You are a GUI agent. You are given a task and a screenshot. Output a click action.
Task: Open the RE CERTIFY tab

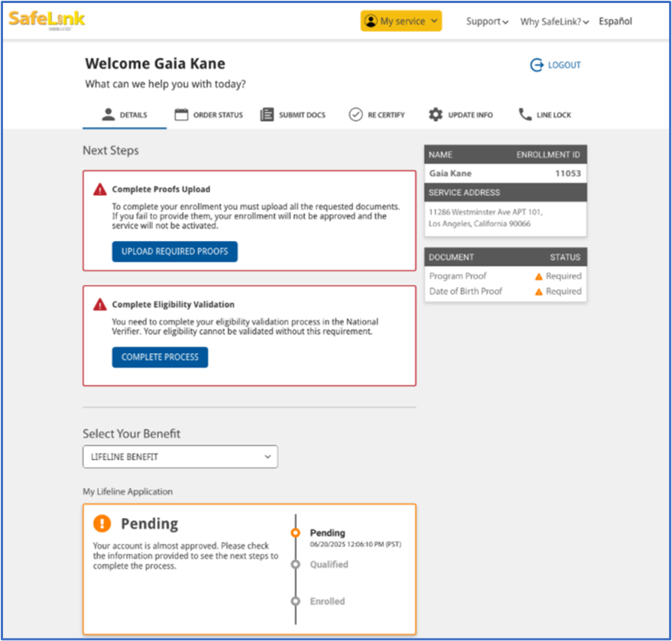(377, 115)
